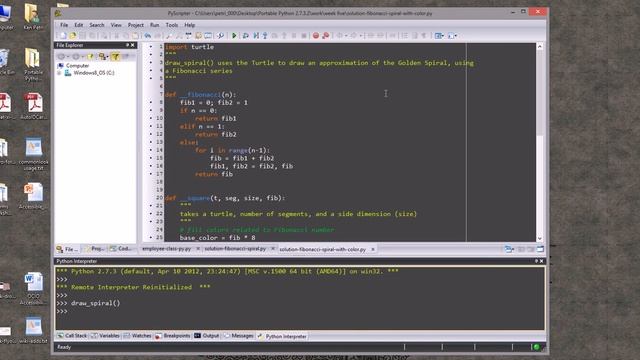Viewport: 640px width, 360px height.
Task: Close the File Explorer panel
Action: tap(133, 45)
